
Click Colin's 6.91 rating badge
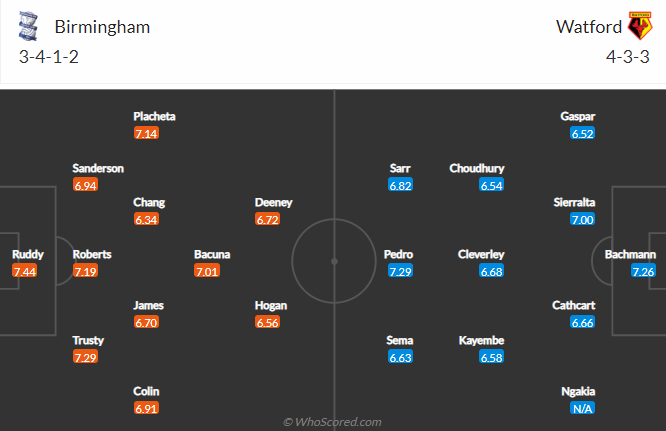click(147, 408)
